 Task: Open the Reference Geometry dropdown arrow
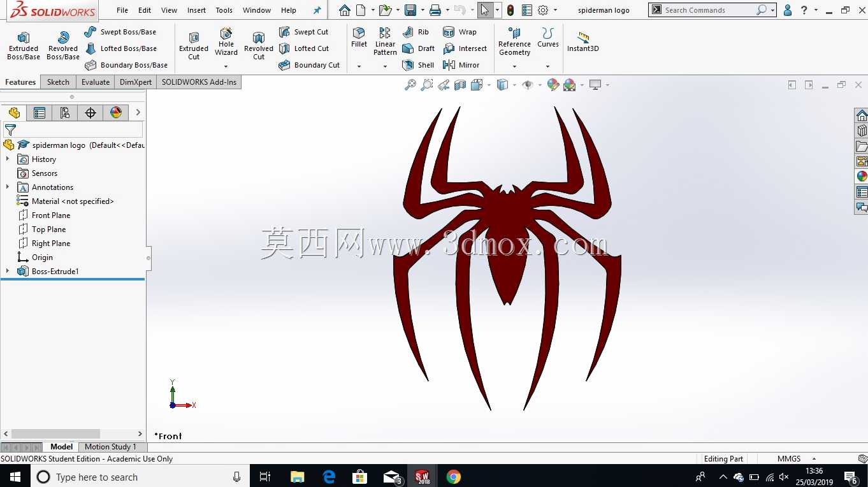pos(514,66)
